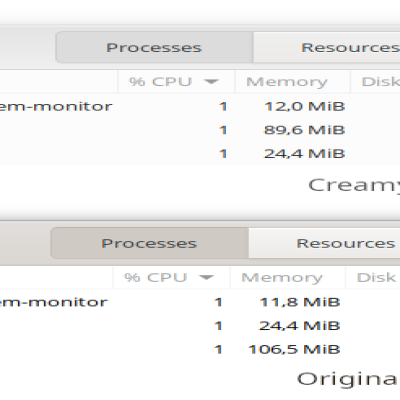The height and width of the screenshot is (400, 400).
Task: Select the process row using 89,6 MiB
Action: tap(200, 130)
